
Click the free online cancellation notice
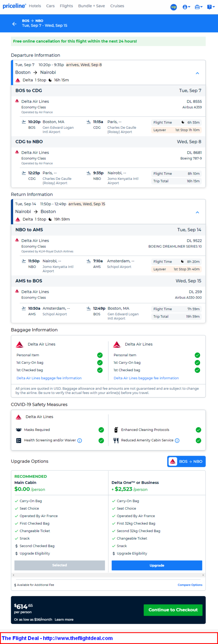pyautogui.click(x=108, y=41)
